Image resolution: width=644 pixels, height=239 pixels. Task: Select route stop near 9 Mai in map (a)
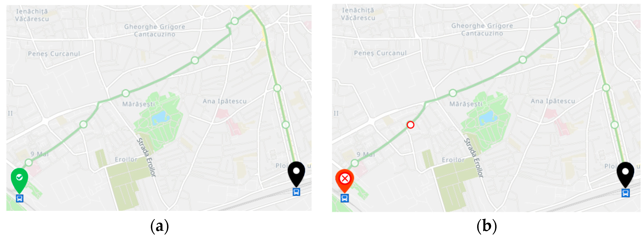click(x=29, y=163)
